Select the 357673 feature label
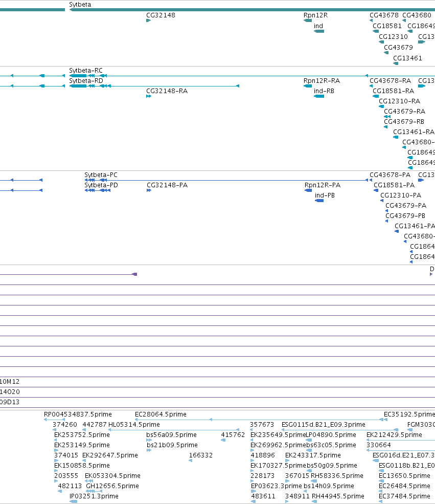Image resolution: width=435 pixels, height=504 pixels. pos(262,425)
